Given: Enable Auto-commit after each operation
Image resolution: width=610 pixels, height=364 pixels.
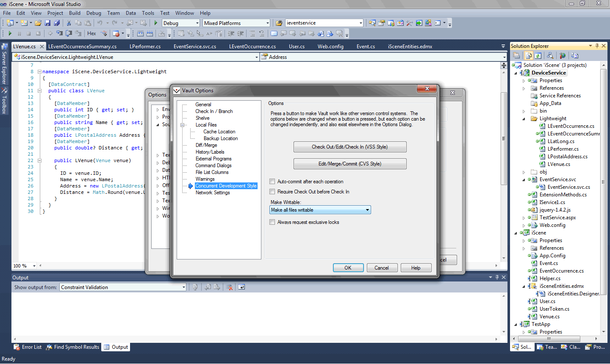Looking at the screenshot, I should [x=272, y=182].
